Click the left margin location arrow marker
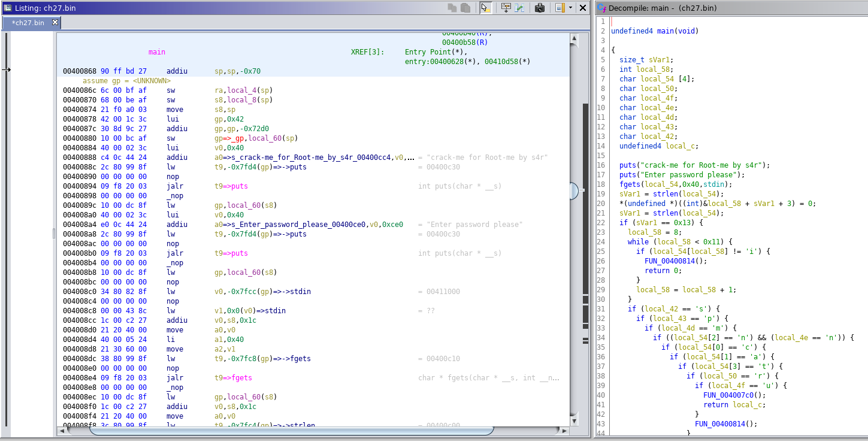868x442 pixels. click(x=6, y=69)
